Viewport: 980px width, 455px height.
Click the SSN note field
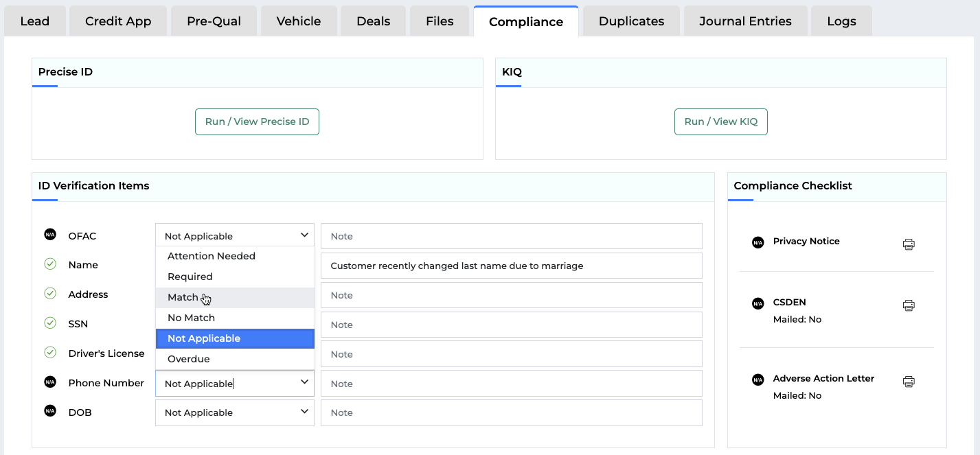point(512,325)
